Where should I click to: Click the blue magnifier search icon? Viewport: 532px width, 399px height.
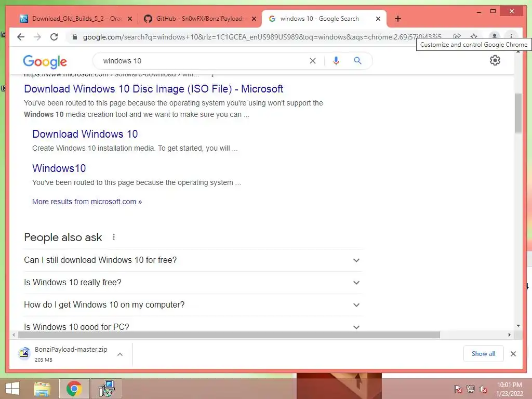tap(357, 61)
